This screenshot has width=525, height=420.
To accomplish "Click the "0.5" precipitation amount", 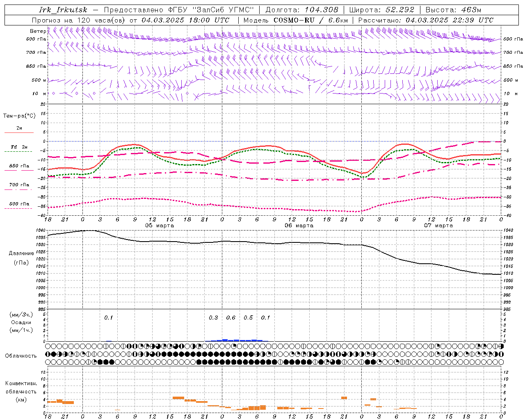I will (248, 318).
